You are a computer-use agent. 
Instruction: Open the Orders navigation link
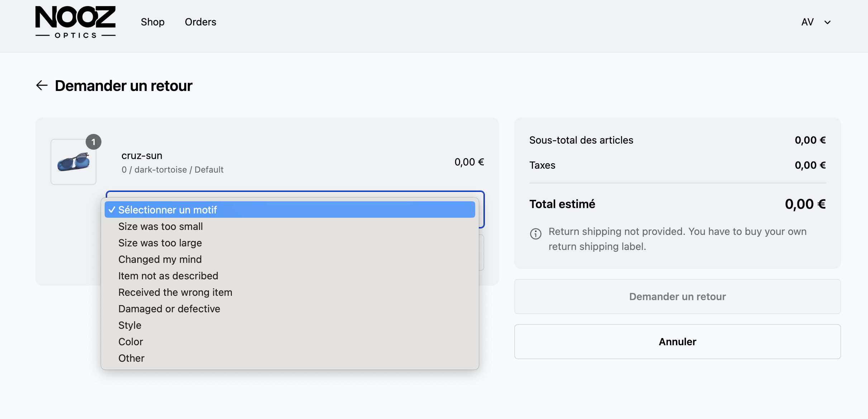[200, 22]
